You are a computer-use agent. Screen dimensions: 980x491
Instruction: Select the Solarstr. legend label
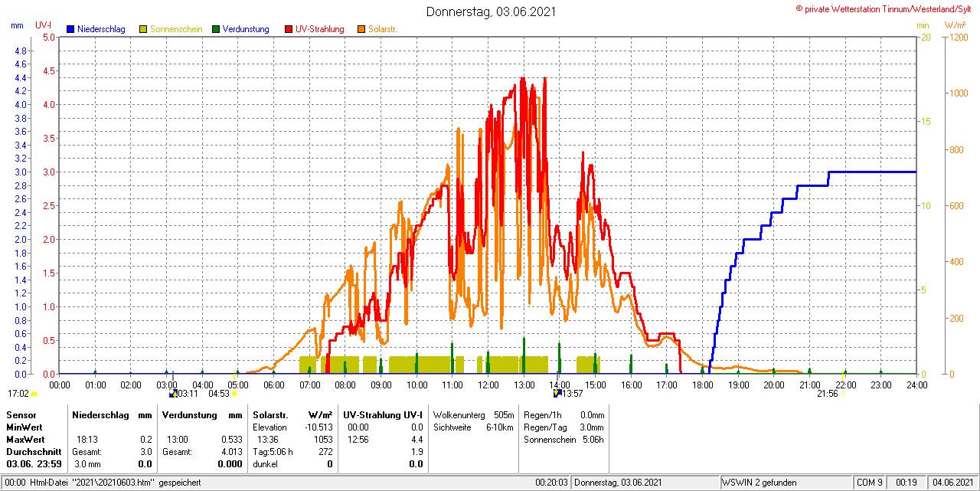click(383, 29)
